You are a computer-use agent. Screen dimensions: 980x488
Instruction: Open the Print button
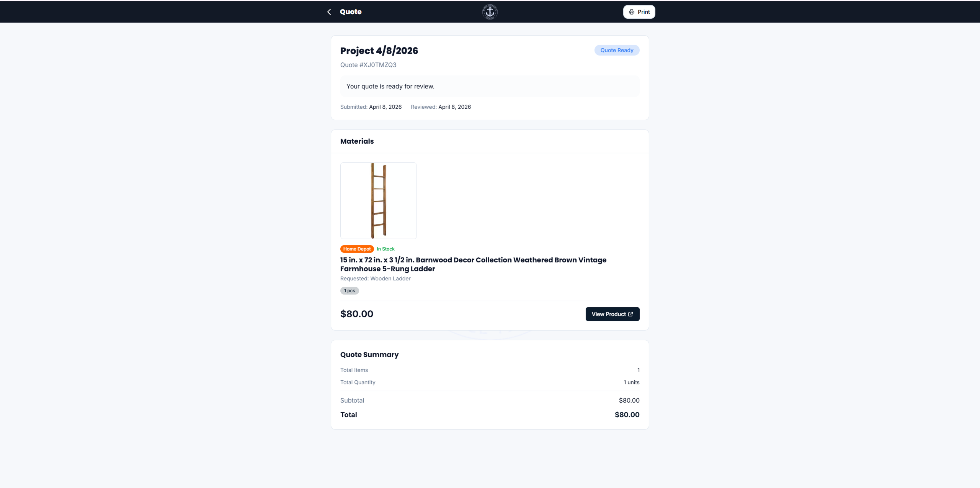(639, 12)
